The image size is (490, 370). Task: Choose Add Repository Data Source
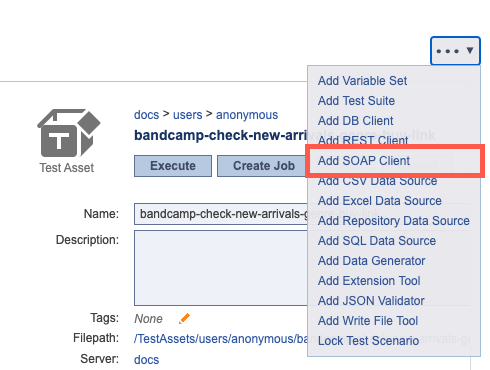pos(394,221)
